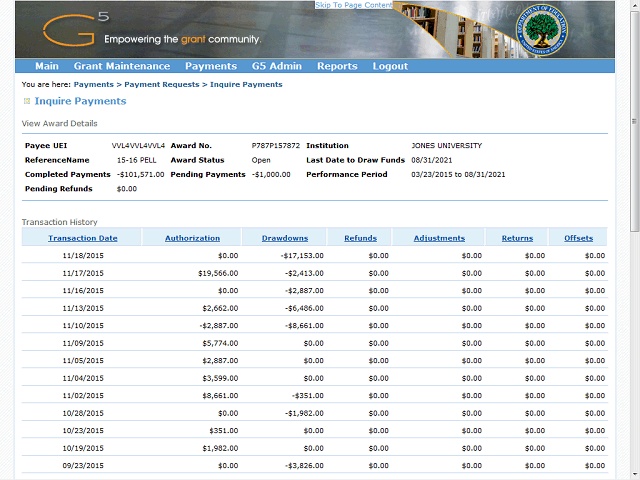Sort by Refunds column header
The height and width of the screenshot is (480, 640).
pyautogui.click(x=360, y=238)
